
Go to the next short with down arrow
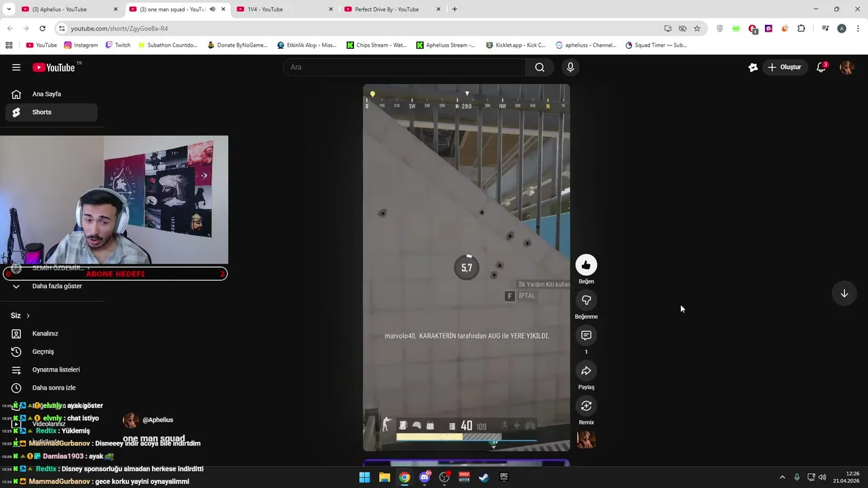click(x=844, y=293)
